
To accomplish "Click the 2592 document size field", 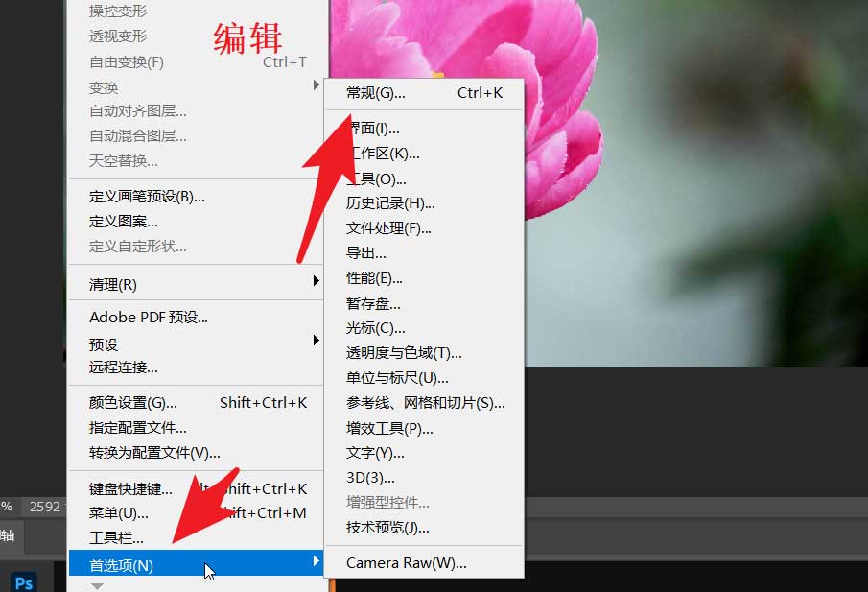I will 45,506.
